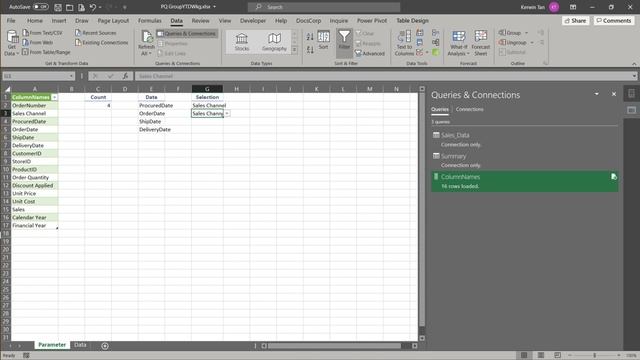This screenshot has height=360, width=640.
Task: Import data From Web
Action: click(38, 42)
